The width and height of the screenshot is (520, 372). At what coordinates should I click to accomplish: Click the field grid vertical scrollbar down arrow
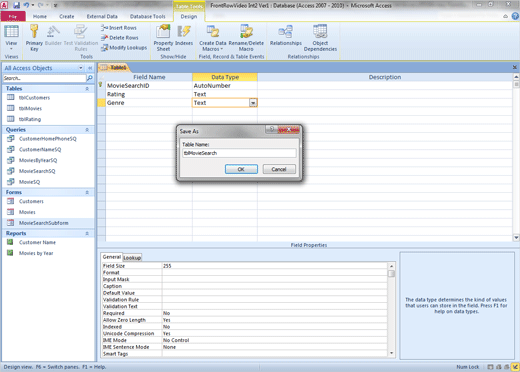[516, 238]
